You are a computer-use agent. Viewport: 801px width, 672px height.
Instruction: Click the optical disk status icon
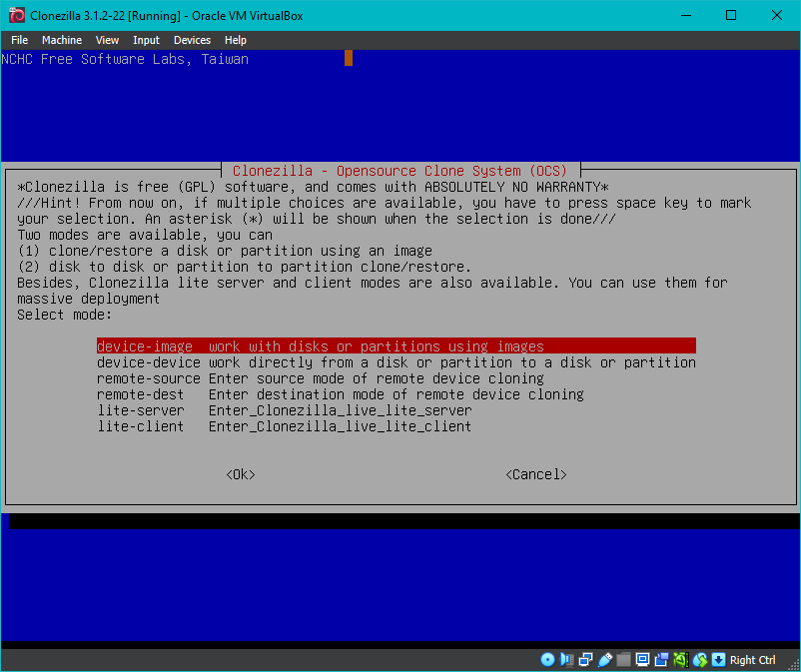547,660
